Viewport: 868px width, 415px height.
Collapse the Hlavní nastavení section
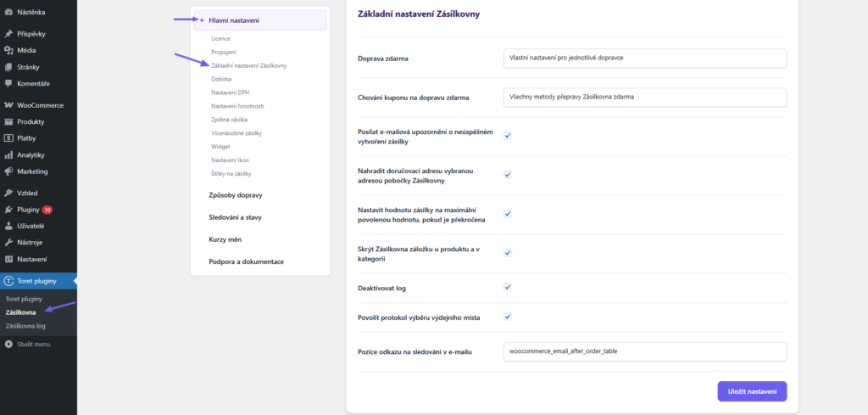(259, 20)
